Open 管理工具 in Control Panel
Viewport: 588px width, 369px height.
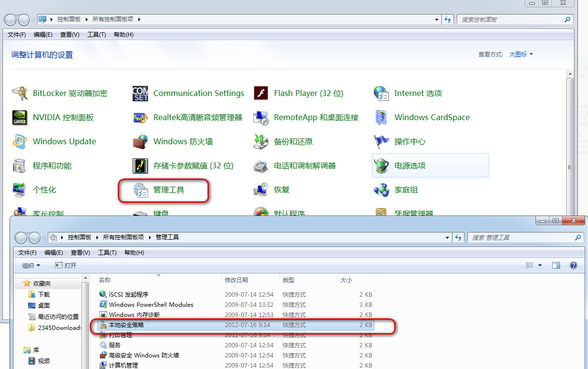point(159,190)
